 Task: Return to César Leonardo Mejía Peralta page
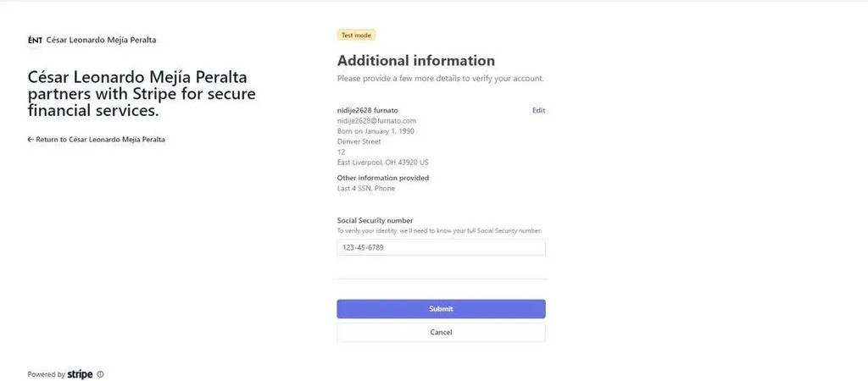point(100,139)
